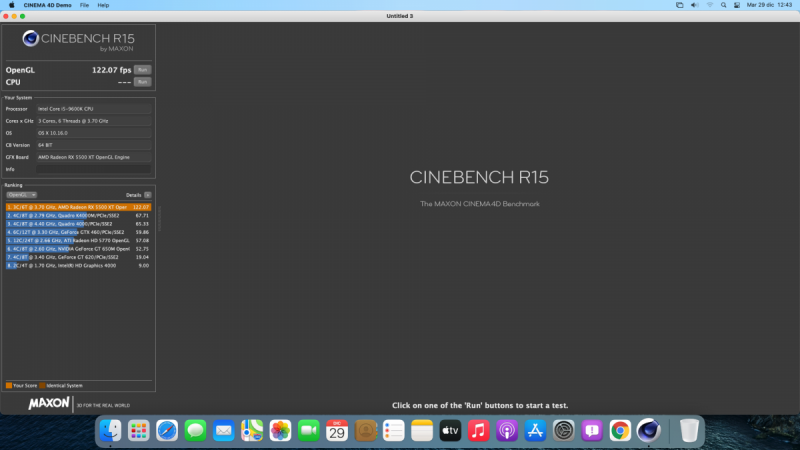Viewport: 800px width, 450px height.
Task: Select ranking row 4 GeForce GTX 460
Action: click(x=78, y=232)
